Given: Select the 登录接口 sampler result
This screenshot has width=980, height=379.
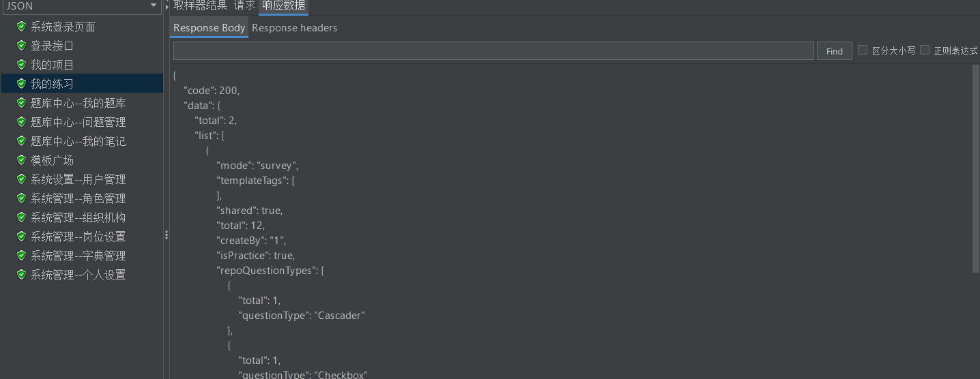Looking at the screenshot, I should [x=52, y=46].
